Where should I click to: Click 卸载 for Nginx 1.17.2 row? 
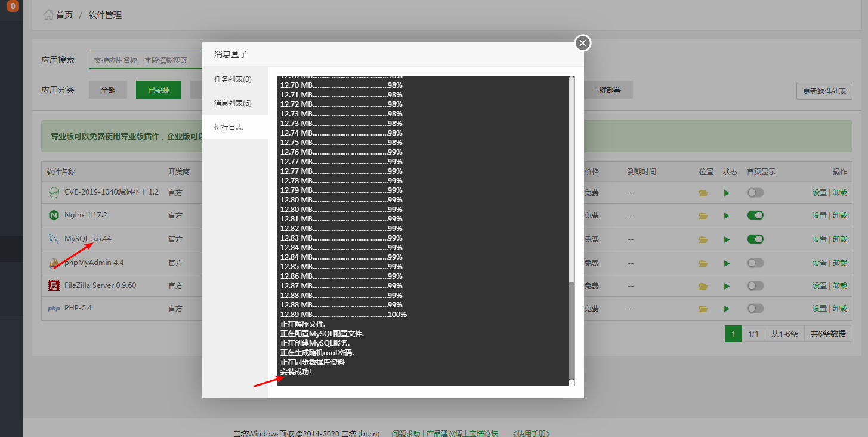pos(840,216)
